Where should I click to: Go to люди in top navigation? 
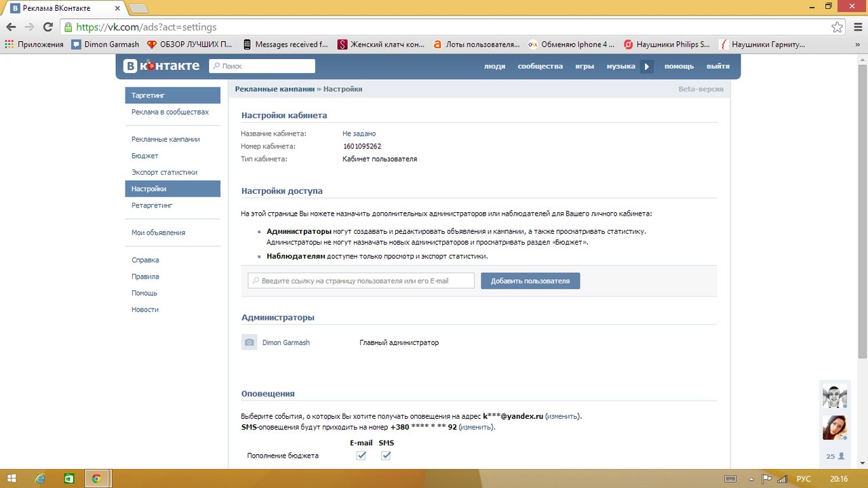tap(494, 66)
